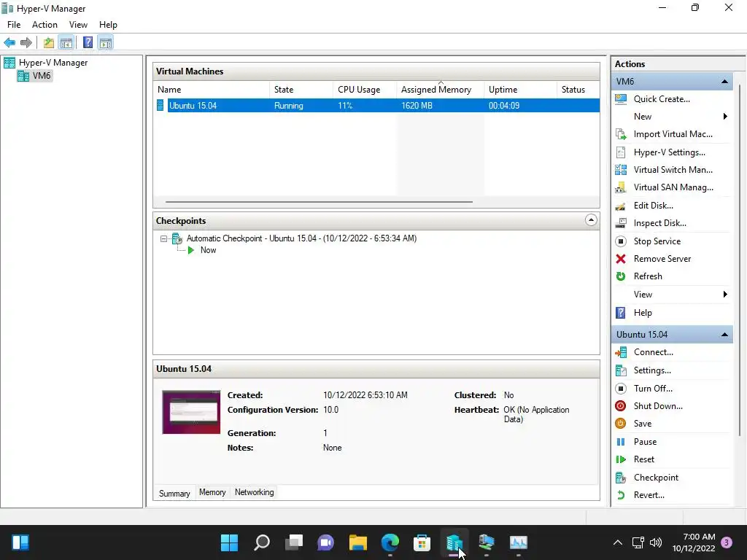
Task: Click Import Virtual Machine action
Action: tap(673, 134)
